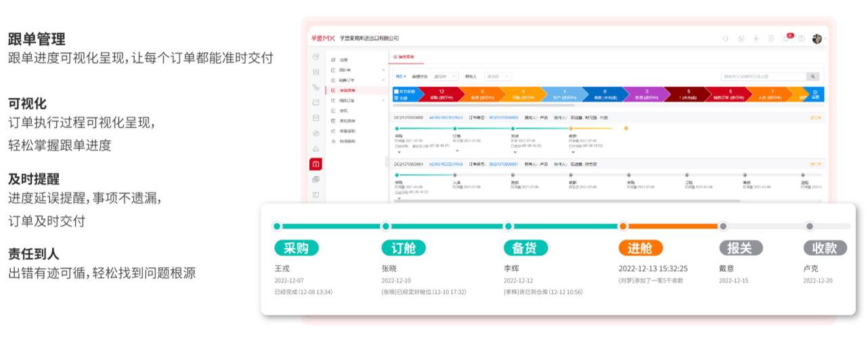Click the orange progress node above 进舱
The image size is (868, 341).
[x=623, y=226]
